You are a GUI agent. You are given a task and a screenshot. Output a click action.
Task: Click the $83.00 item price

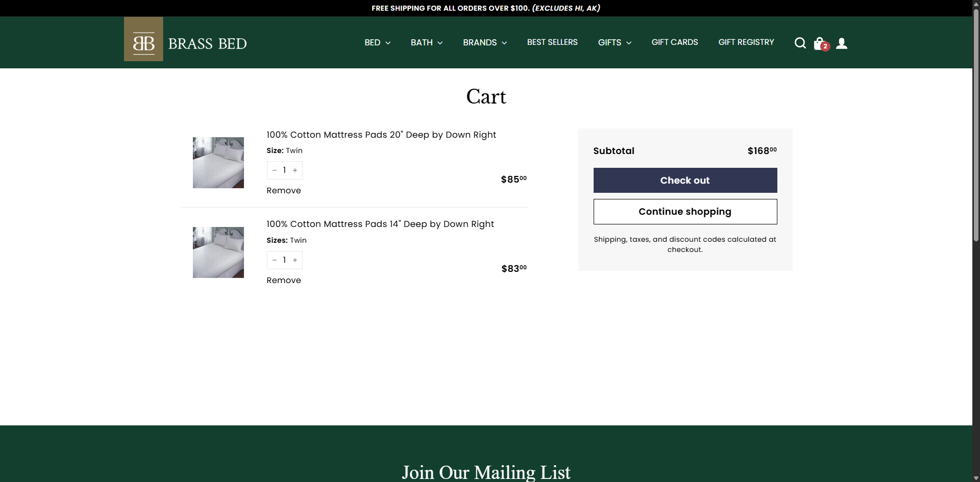[x=514, y=268]
